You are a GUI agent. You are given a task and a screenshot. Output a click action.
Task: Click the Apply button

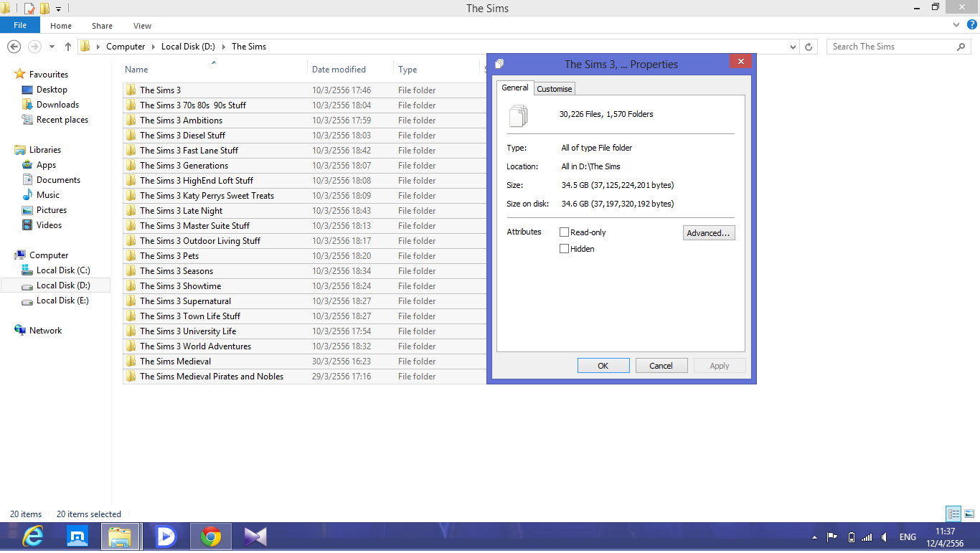pyautogui.click(x=720, y=366)
